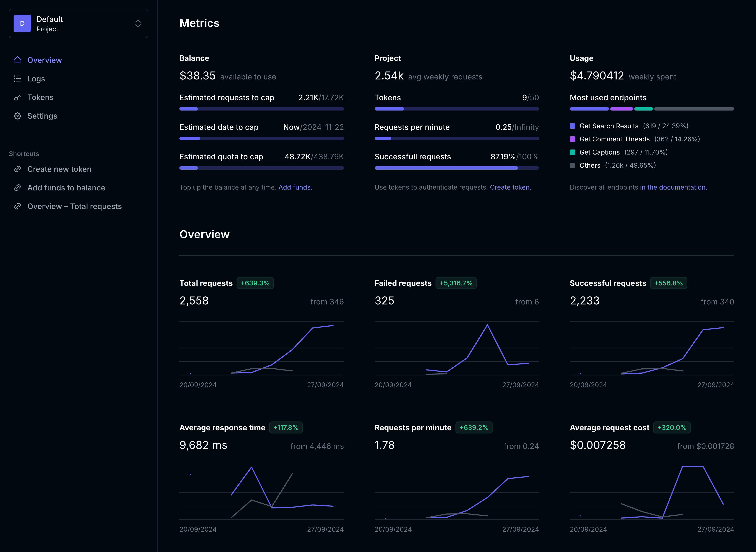
Task: Click the Settings gear icon
Action: pyautogui.click(x=17, y=116)
